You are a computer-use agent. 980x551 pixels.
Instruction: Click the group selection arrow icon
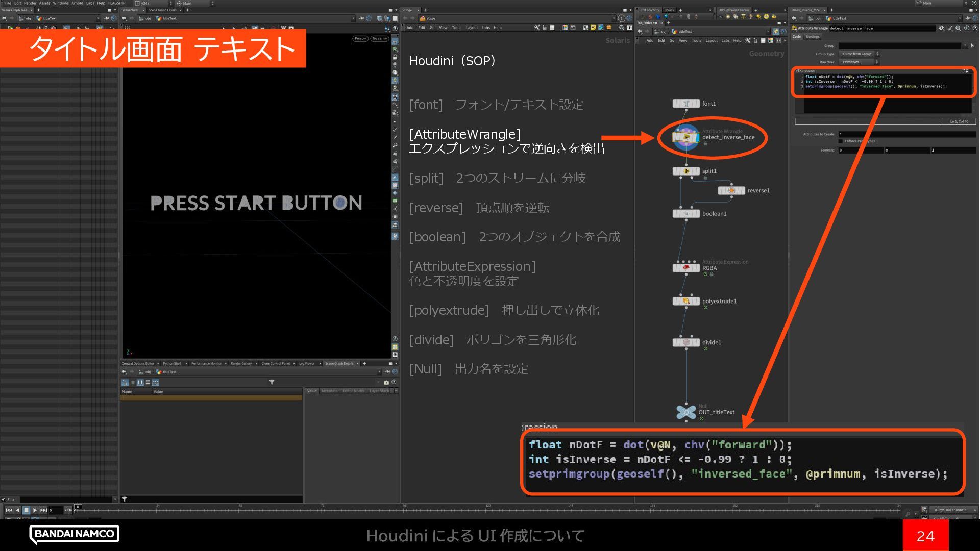(x=972, y=46)
